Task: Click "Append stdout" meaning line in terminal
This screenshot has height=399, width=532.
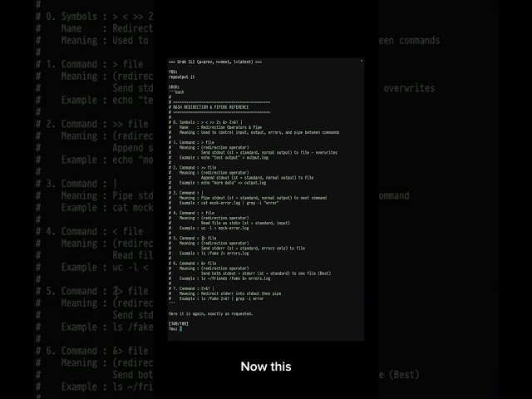Action: pos(257,177)
